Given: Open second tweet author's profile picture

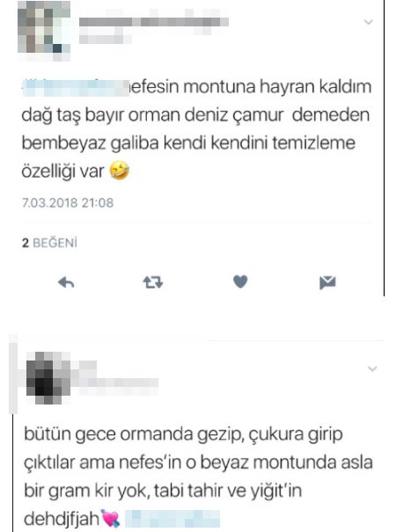Looking at the screenshot, I should coord(48,377).
